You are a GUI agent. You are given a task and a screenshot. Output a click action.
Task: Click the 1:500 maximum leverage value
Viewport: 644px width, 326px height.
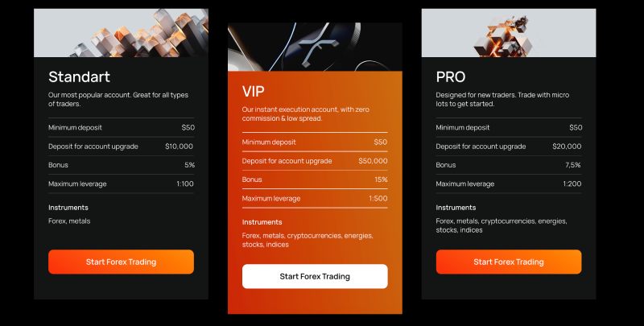point(378,198)
